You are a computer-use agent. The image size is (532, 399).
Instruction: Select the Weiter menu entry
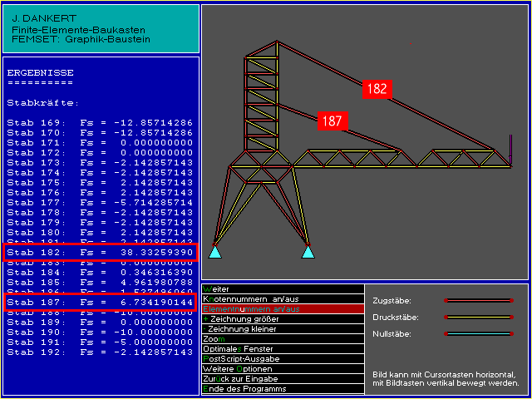216,288
